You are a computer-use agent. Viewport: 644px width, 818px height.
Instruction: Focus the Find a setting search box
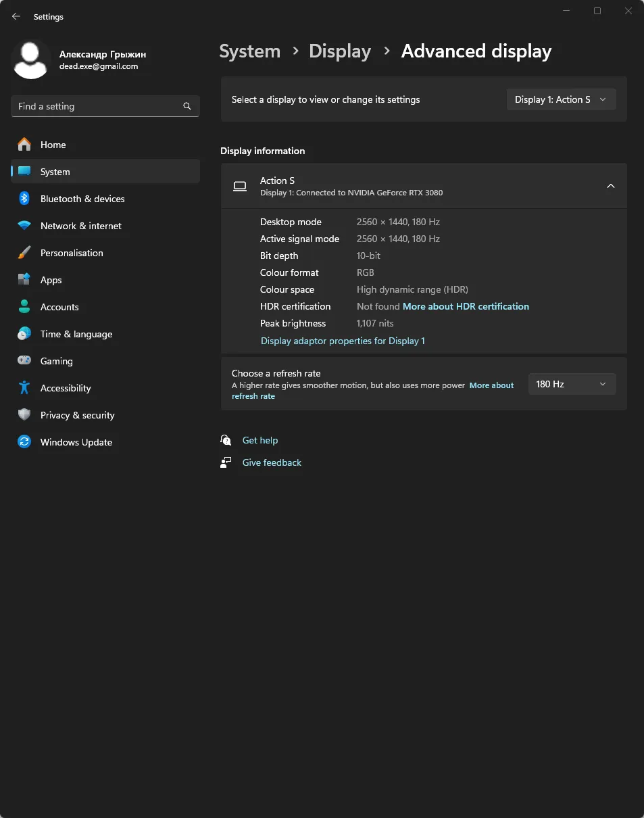point(98,106)
